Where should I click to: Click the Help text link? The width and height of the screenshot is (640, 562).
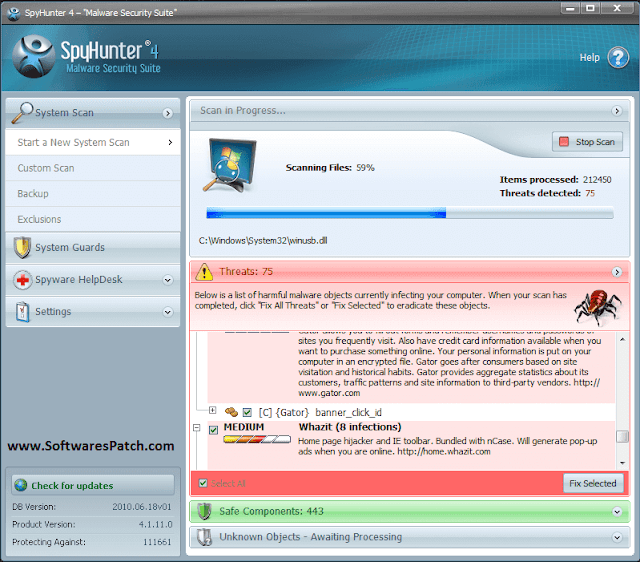(x=589, y=58)
